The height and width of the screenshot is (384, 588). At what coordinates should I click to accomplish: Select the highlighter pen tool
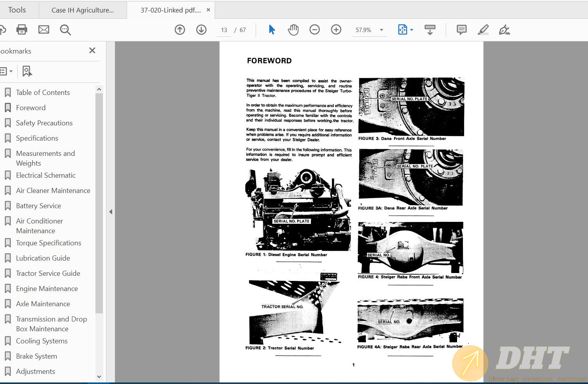(x=483, y=30)
